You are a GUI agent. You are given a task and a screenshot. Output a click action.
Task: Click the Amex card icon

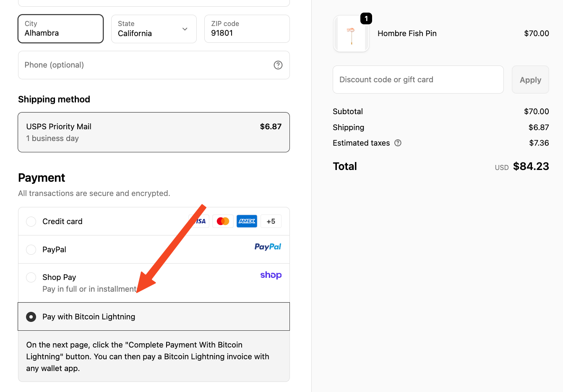[247, 221]
